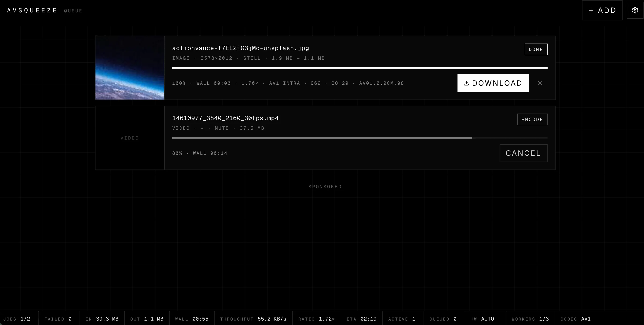Click the 100% WALL 00:00 stats line

point(288,83)
